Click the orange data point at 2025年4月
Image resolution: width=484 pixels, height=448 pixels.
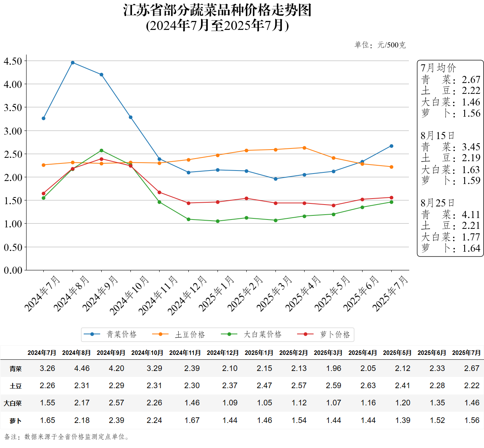(x=304, y=148)
